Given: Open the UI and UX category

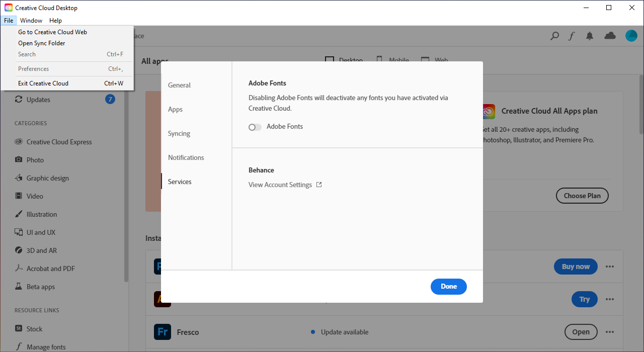Looking at the screenshot, I should (x=41, y=232).
